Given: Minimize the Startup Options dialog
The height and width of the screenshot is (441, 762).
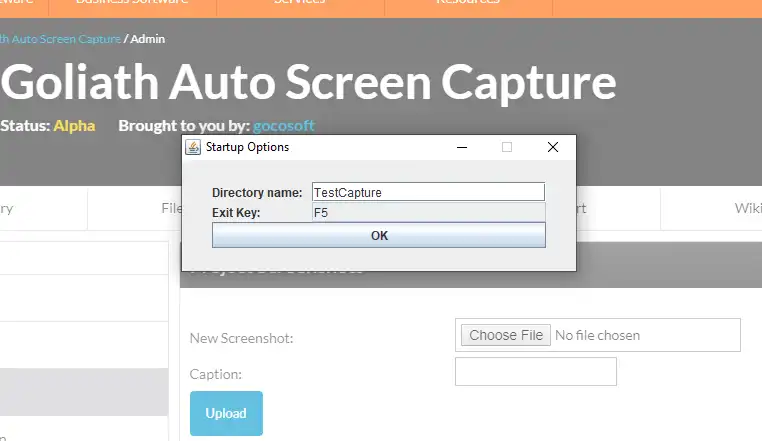Looking at the screenshot, I should click(x=462, y=147).
